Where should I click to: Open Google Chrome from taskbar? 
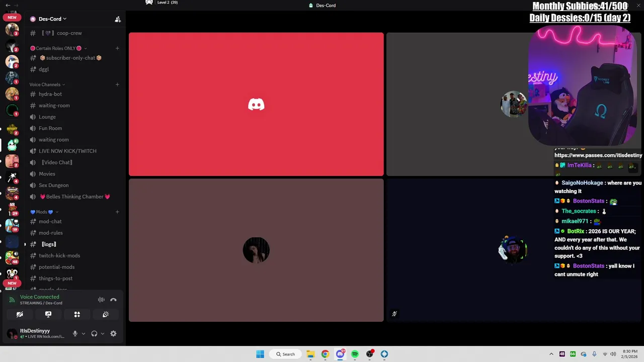pyautogui.click(x=325, y=354)
